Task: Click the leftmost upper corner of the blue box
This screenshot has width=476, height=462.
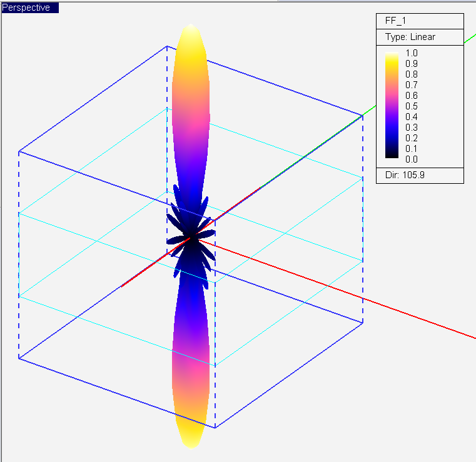Action: click(x=19, y=151)
